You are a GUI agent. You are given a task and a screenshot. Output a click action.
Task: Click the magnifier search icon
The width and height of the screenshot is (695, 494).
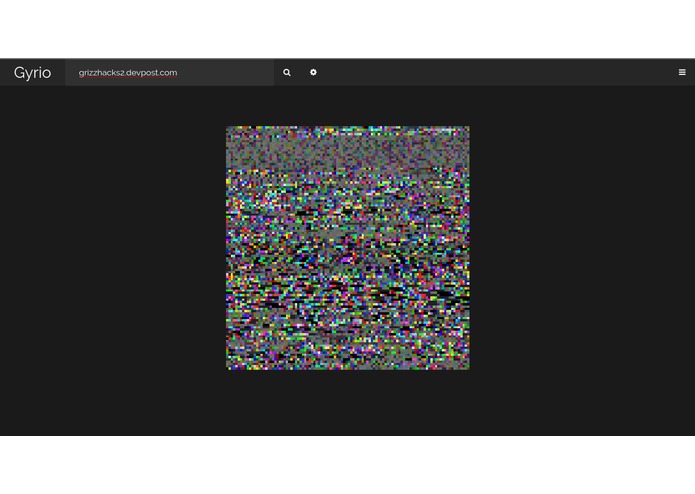click(287, 72)
